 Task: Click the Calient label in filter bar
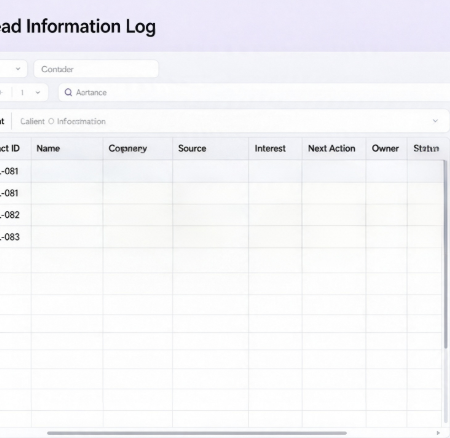tap(32, 121)
